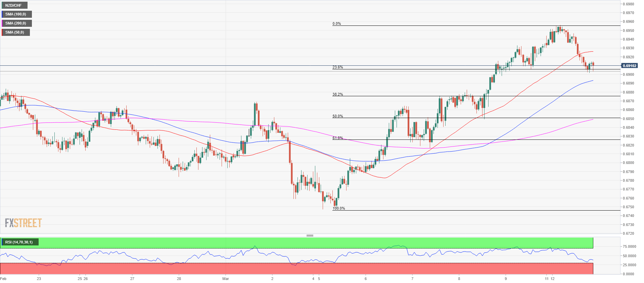This screenshot has height=283, width=644.
Task: Click the NZD/CHF symbol label
Action: [14, 5]
